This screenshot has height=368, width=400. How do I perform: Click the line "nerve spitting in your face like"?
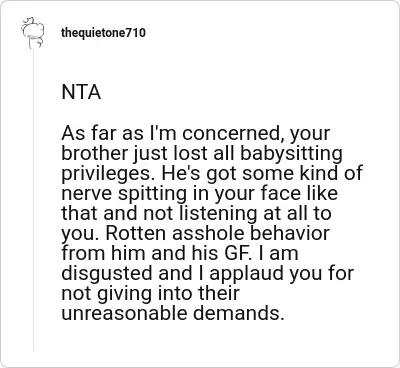[200, 194]
